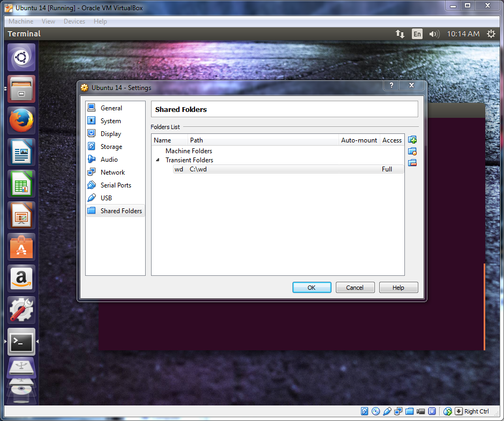Switch to the General settings category
The width and height of the screenshot is (504, 421).
[111, 108]
